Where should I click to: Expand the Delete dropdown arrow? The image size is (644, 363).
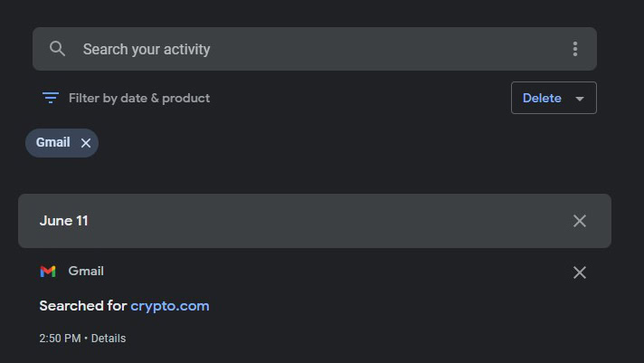tap(580, 99)
